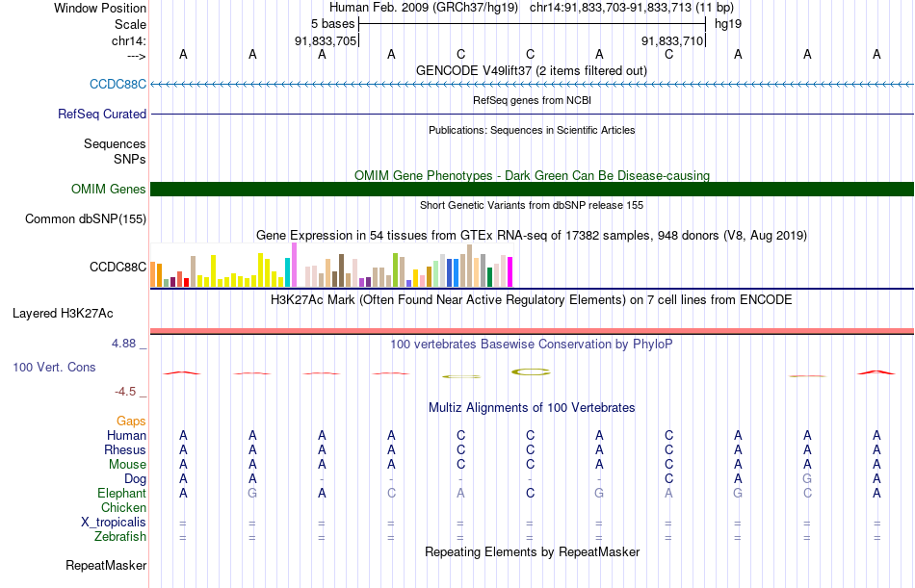Click the cyan bar in GTEx expression chart
The width and height of the screenshot is (915, 588).
point(288,271)
